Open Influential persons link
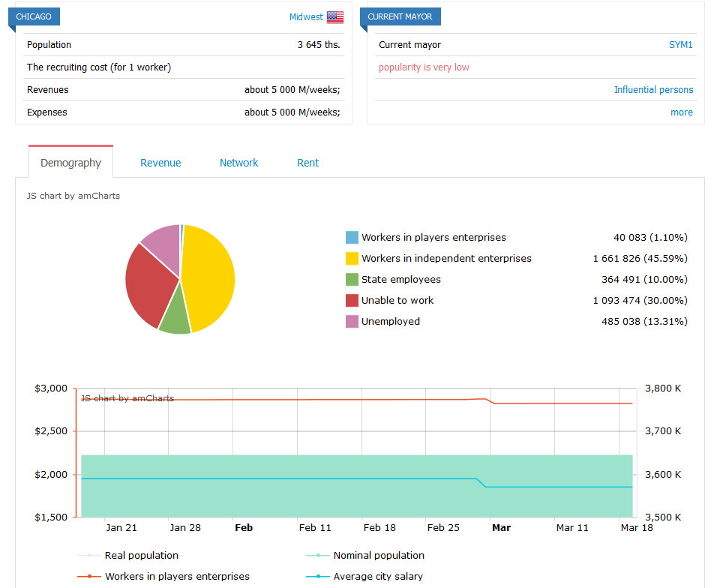The image size is (720, 588). (x=653, y=89)
